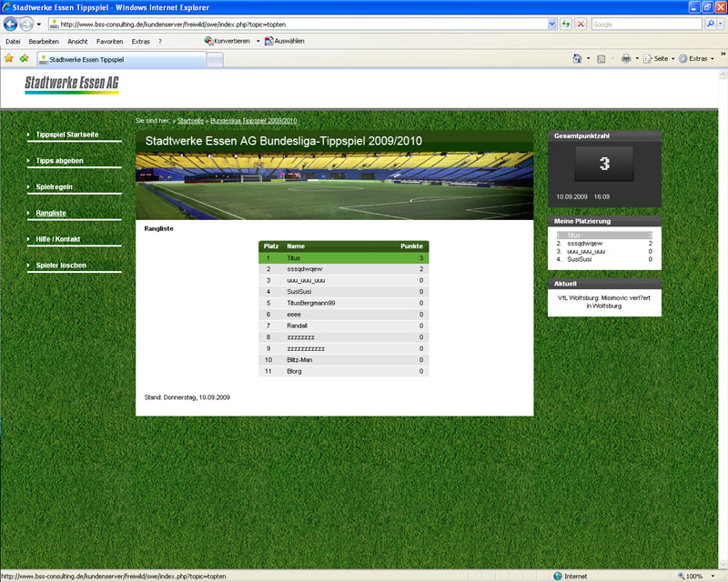
Task: Click the Stadtwerke Essen AG logo
Action: pos(72,85)
